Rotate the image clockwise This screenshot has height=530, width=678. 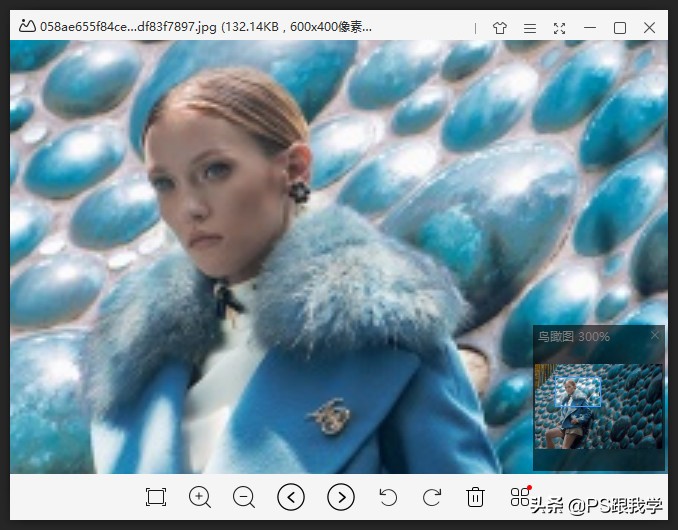[432, 497]
